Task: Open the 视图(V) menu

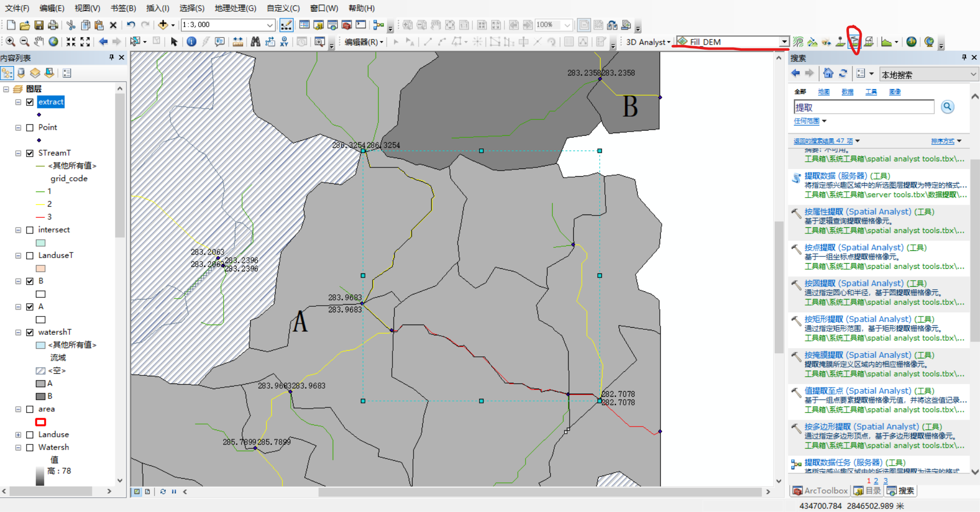Action: [87, 8]
